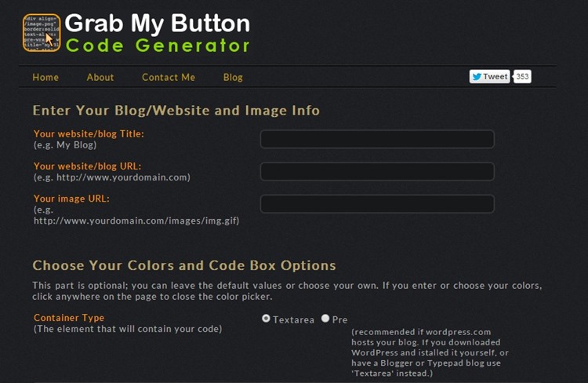
Task: Click the image URL input field
Action: click(377, 204)
